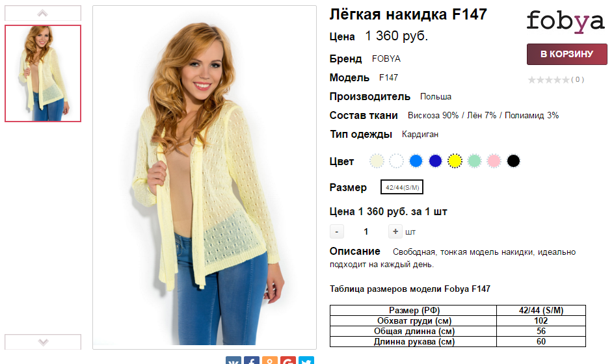Image resolution: width=614 pixels, height=364 pixels.
Task: Add item with В КОРЗИНУ button
Action: click(x=567, y=54)
